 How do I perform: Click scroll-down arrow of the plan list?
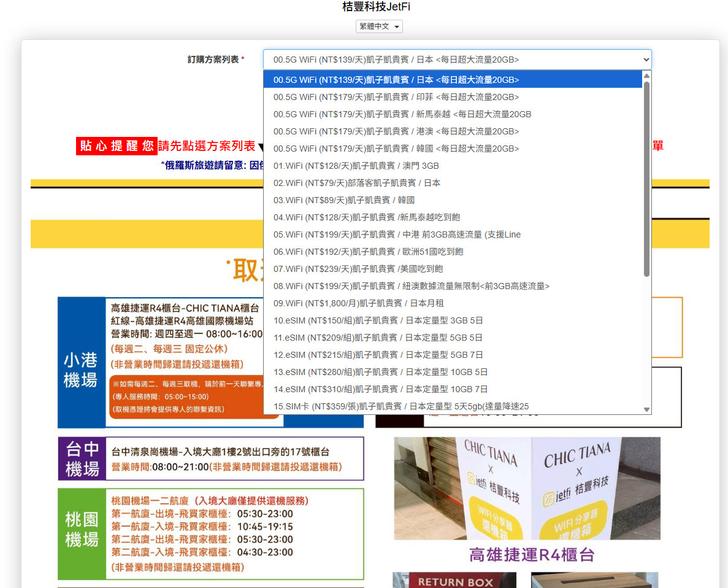pos(646,409)
